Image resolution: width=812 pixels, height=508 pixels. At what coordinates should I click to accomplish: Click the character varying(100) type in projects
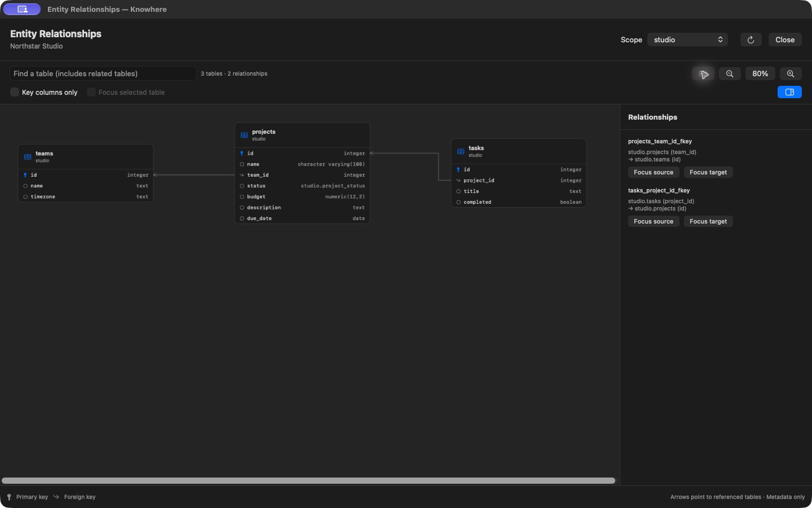(x=331, y=164)
